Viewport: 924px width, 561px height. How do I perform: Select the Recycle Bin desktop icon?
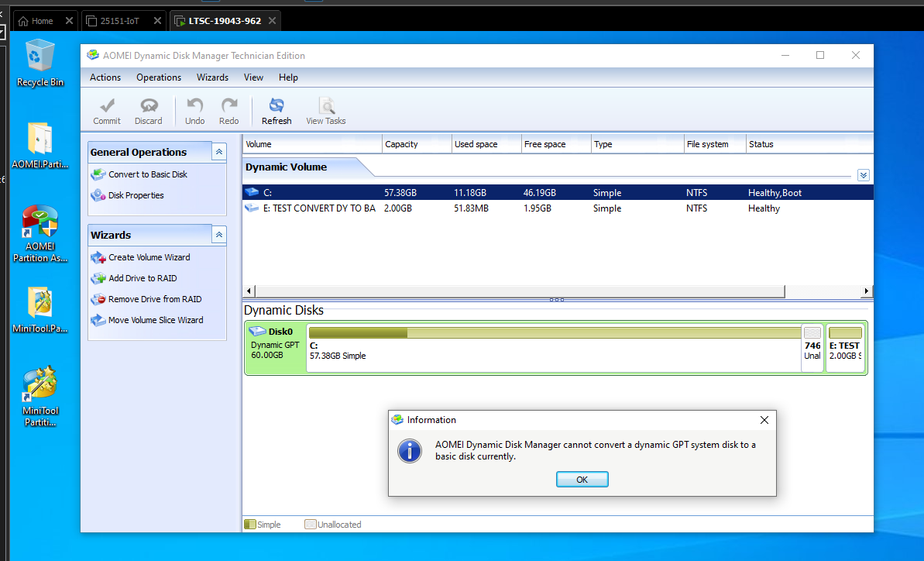tap(40, 64)
